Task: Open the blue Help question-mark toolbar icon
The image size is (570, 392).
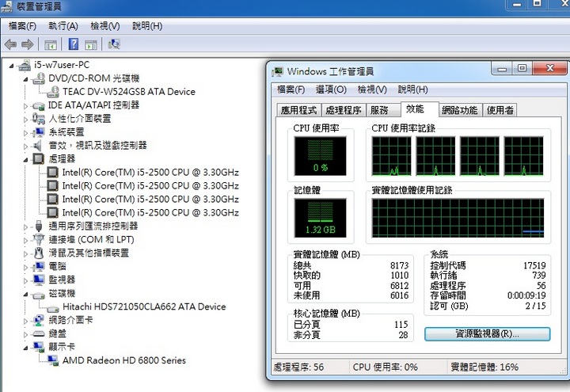Action: (74, 44)
